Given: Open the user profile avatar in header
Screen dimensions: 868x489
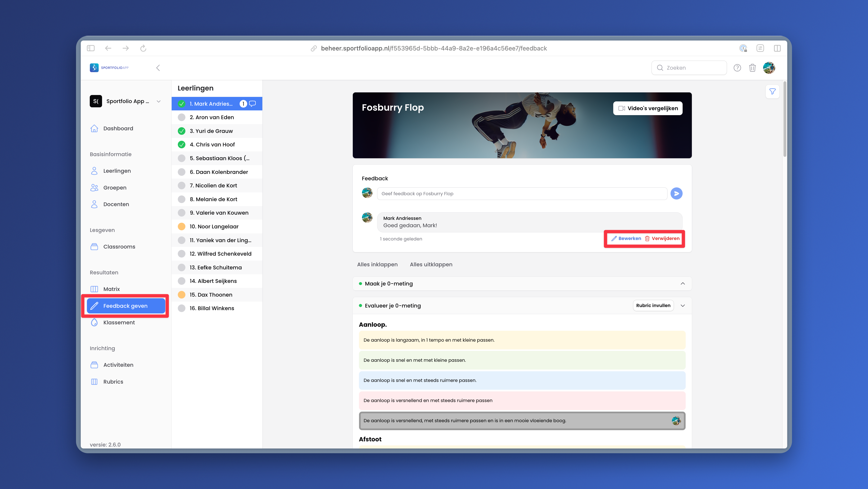Looking at the screenshot, I should [769, 68].
